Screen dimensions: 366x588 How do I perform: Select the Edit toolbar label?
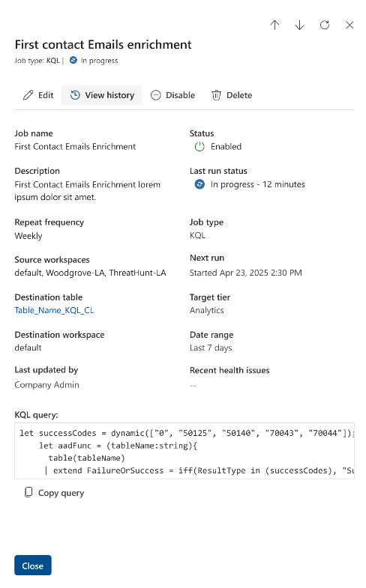pyautogui.click(x=46, y=95)
